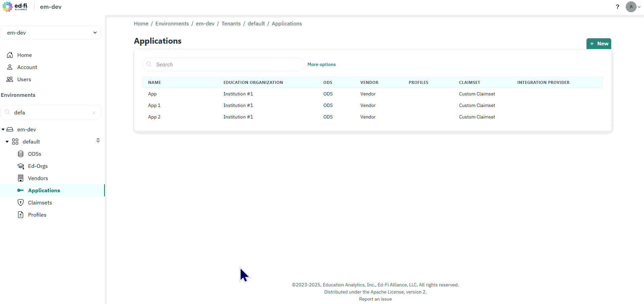Click the search magnifier icon in table

(x=149, y=64)
